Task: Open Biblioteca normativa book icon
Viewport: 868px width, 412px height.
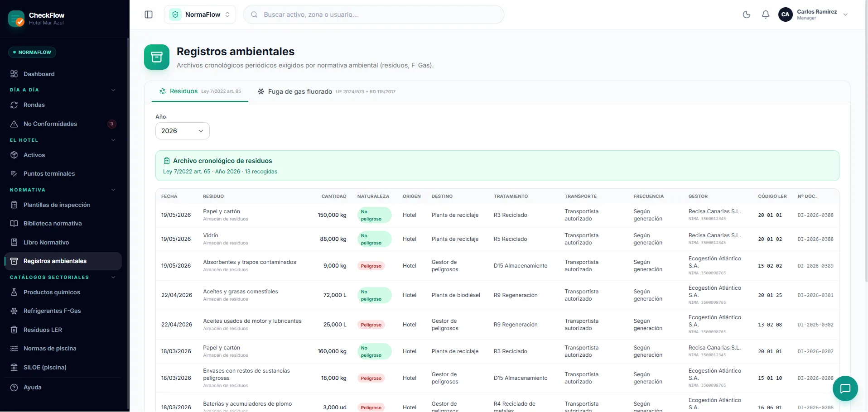Action: tap(14, 223)
